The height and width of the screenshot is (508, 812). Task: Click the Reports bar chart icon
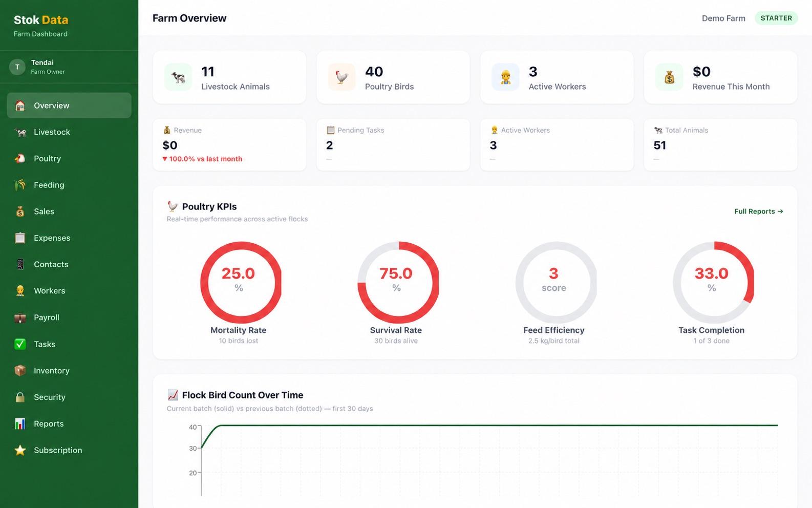pyautogui.click(x=20, y=424)
